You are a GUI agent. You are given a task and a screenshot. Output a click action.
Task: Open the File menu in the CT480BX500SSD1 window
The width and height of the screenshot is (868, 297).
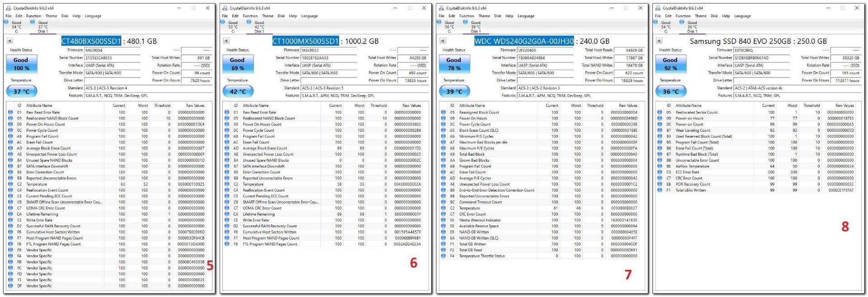(x=9, y=16)
